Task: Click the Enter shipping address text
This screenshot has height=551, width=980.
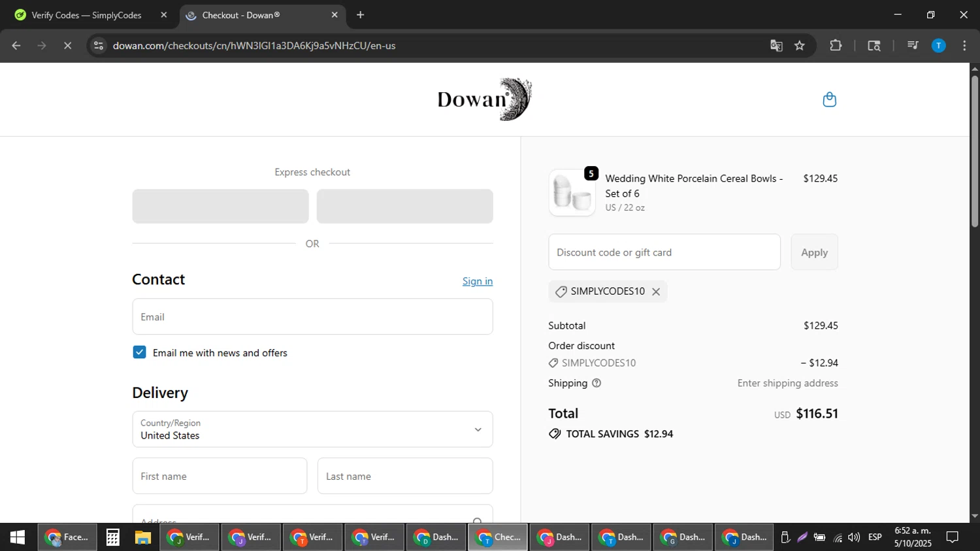Action: [787, 383]
